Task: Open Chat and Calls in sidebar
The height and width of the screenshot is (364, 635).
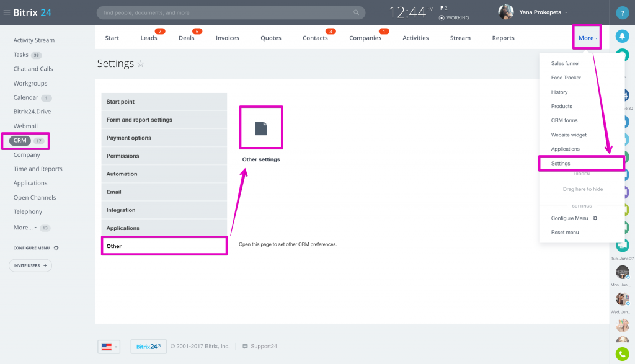Action: click(x=33, y=69)
